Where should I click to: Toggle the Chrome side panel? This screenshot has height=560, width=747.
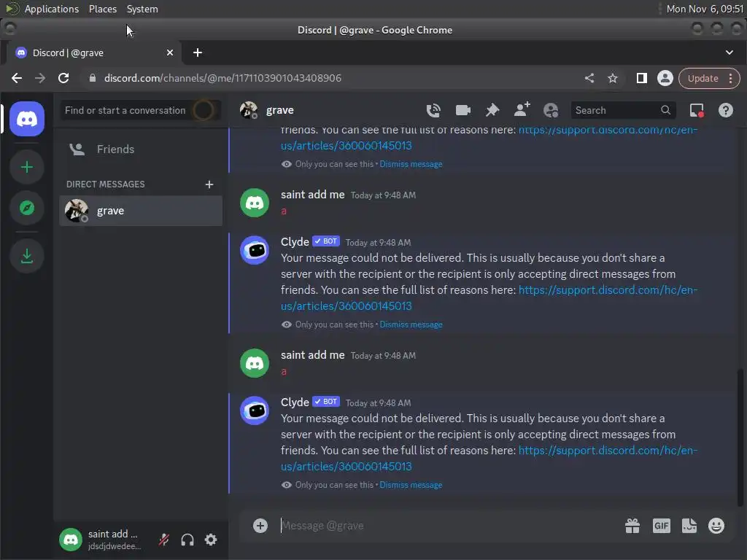pos(642,78)
